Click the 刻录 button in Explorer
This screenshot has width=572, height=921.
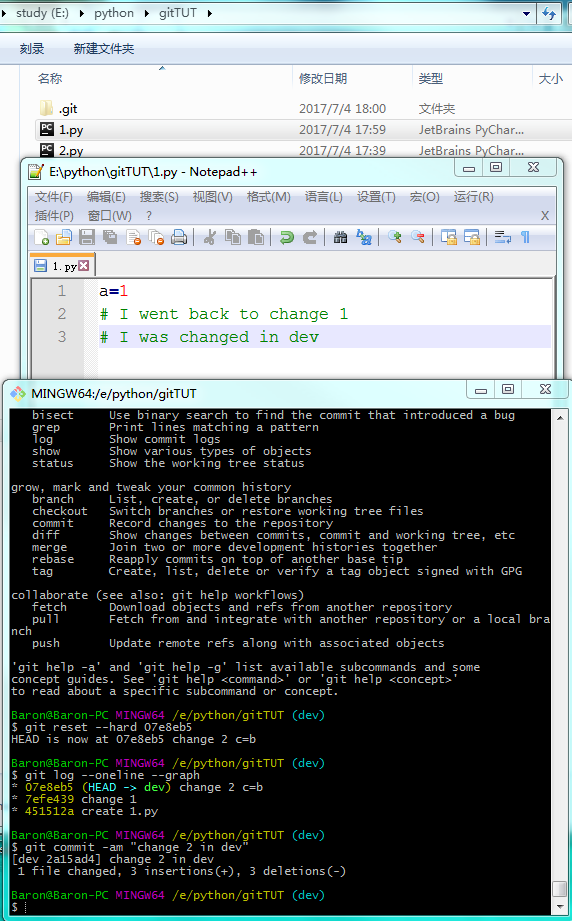[32, 49]
